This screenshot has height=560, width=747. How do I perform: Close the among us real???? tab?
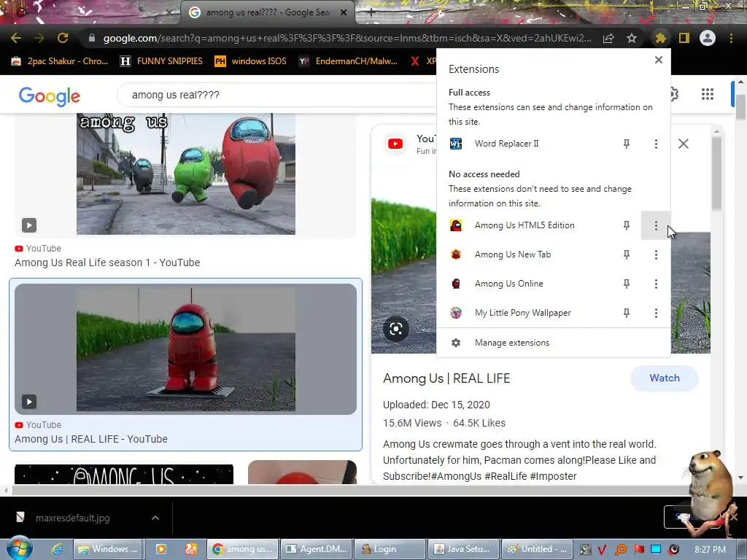click(344, 12)
